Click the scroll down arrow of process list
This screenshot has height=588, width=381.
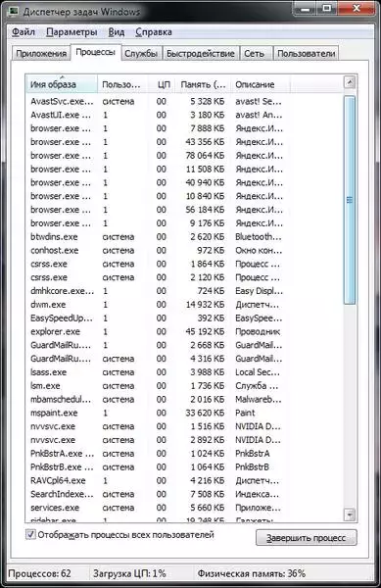click(x=349, y=514)
